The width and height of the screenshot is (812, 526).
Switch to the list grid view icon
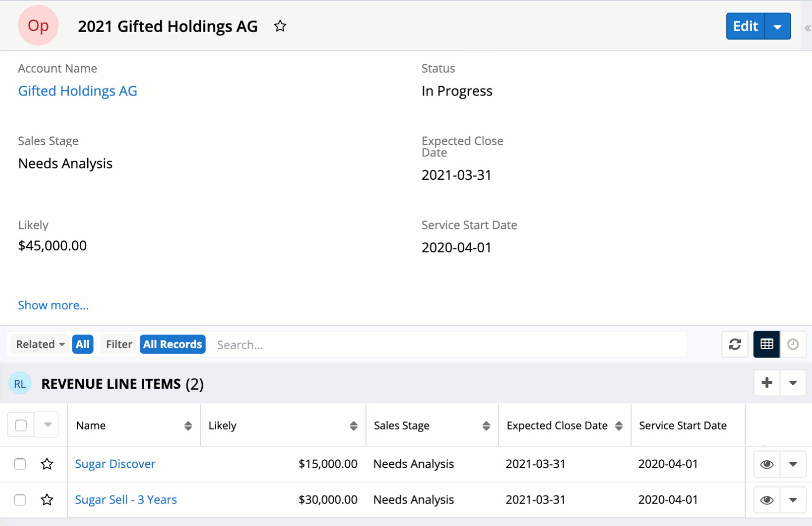[x=766, y=344]
